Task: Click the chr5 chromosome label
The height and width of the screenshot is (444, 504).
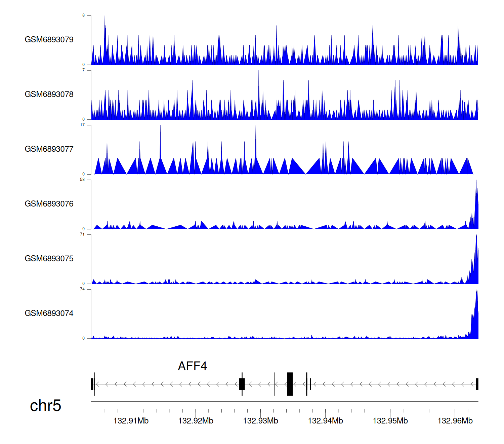Action: (45, 406)
